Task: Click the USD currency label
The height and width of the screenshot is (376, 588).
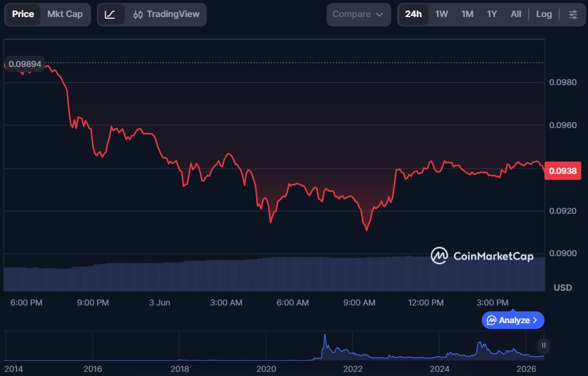Action: pos(563,288)
